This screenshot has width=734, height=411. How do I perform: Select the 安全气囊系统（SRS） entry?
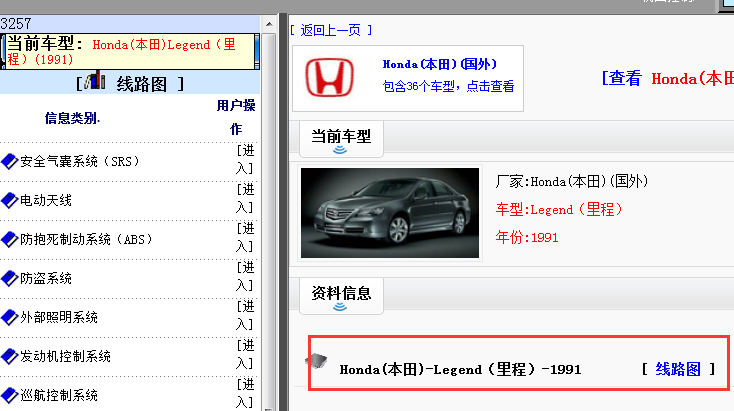[80, 161]
